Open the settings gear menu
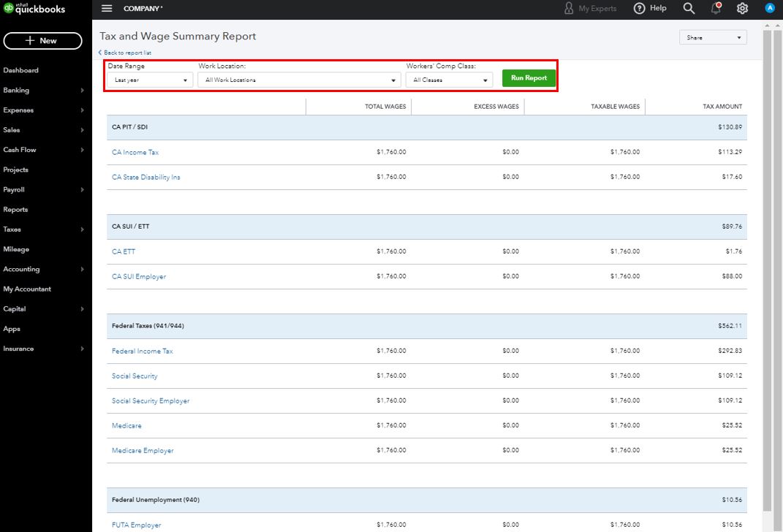This screenshot has width=783, height=532. click(742, 9)
